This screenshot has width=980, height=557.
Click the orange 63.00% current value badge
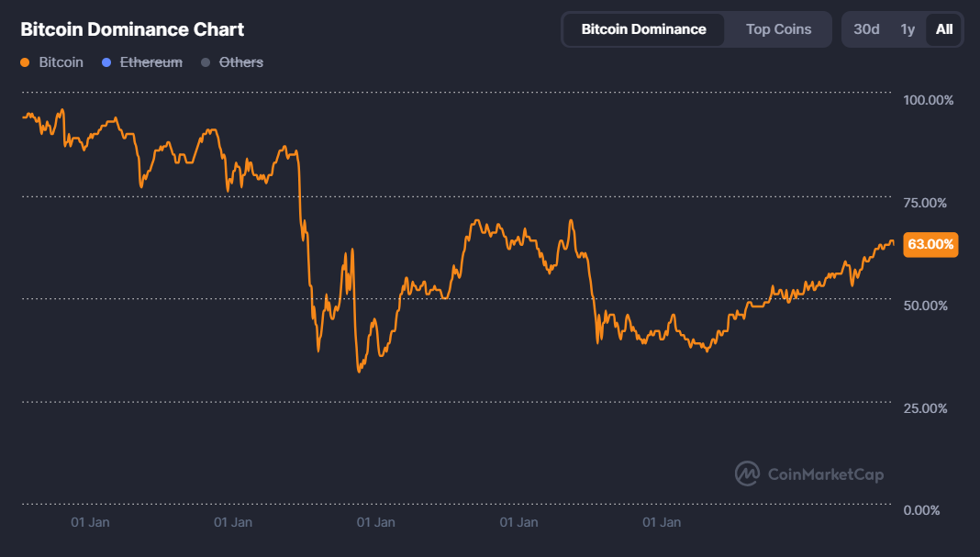930,245
